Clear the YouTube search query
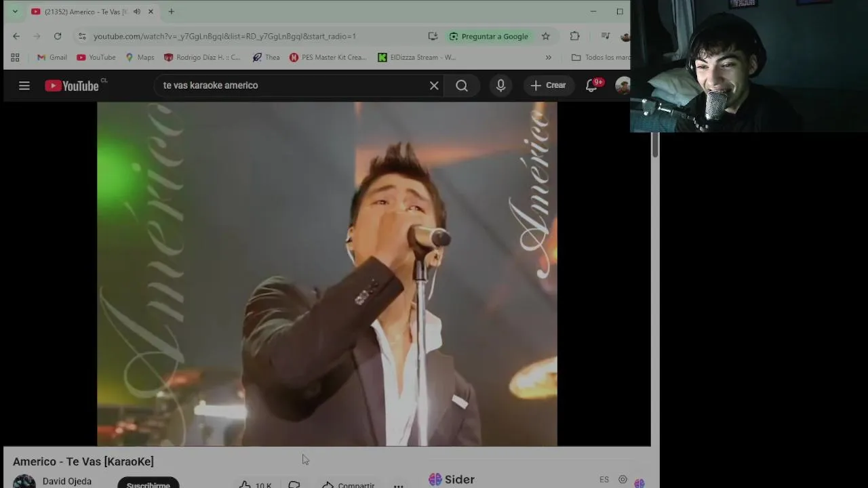This screenshot has height=488, width=868. [x=434, y=85]
